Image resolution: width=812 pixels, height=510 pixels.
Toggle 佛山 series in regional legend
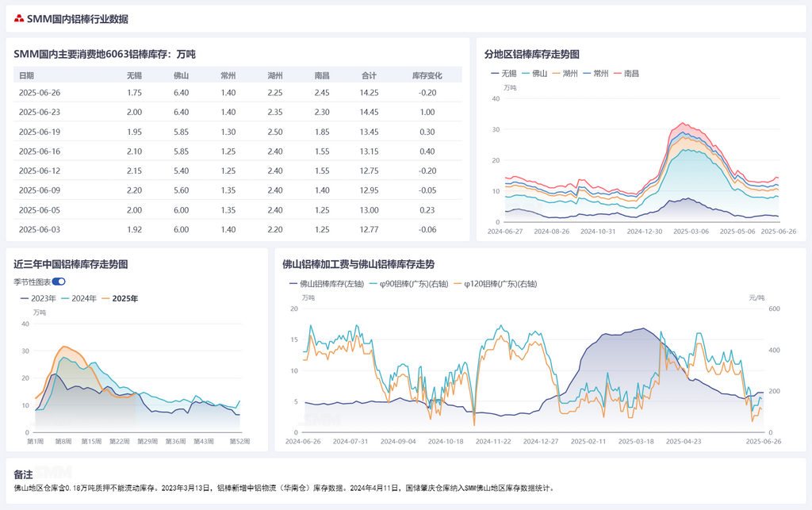[x=534, y=74]
